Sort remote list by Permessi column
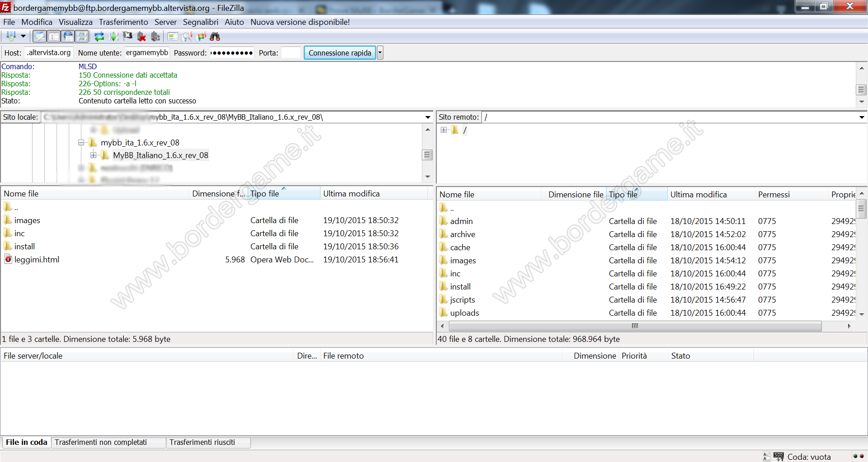Image resolution: width=868 pixels, height=462 pixels. click(792, 195)
